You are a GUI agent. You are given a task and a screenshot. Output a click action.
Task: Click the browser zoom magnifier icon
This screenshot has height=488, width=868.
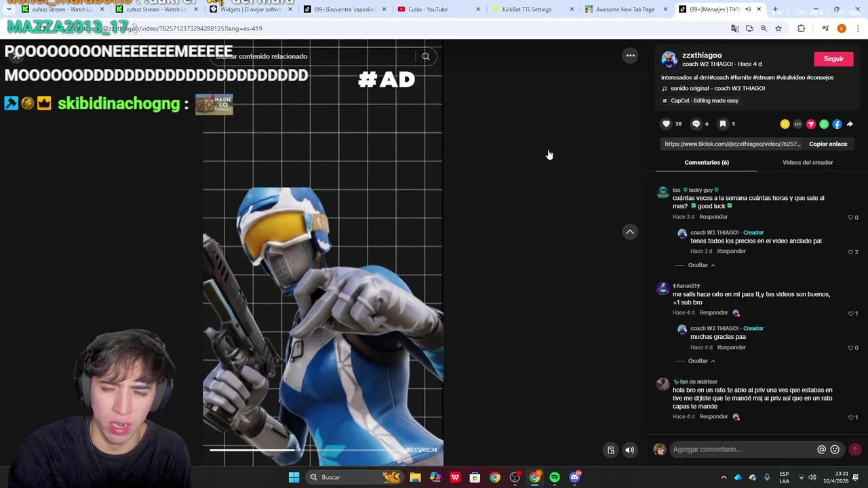(764, 28)
